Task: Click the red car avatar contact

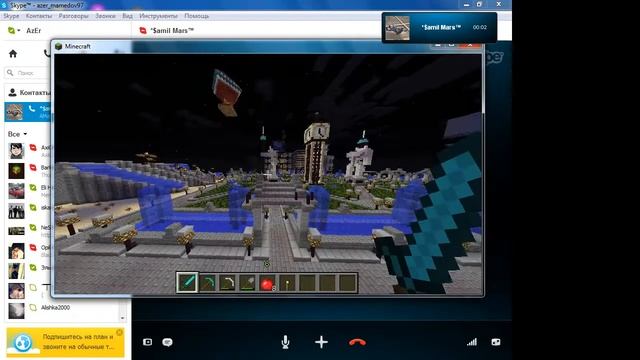Action: click(16, 191)
